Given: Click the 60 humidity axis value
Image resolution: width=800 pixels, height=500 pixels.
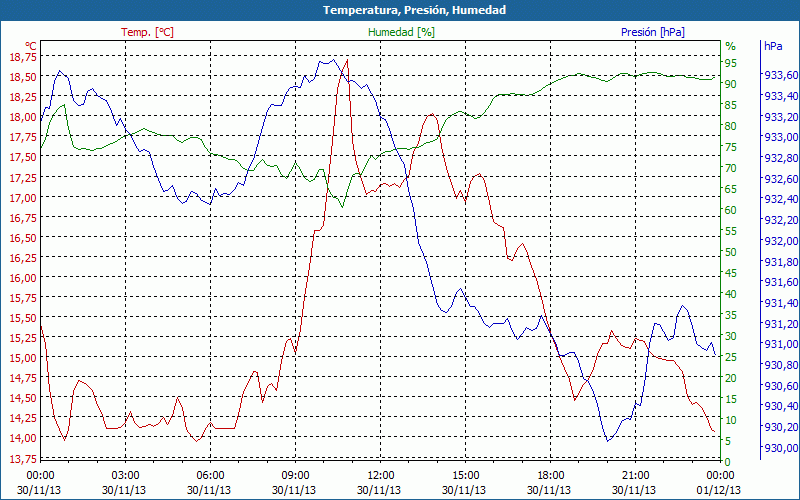Looking at the screenshot, I should coord(731,210).
